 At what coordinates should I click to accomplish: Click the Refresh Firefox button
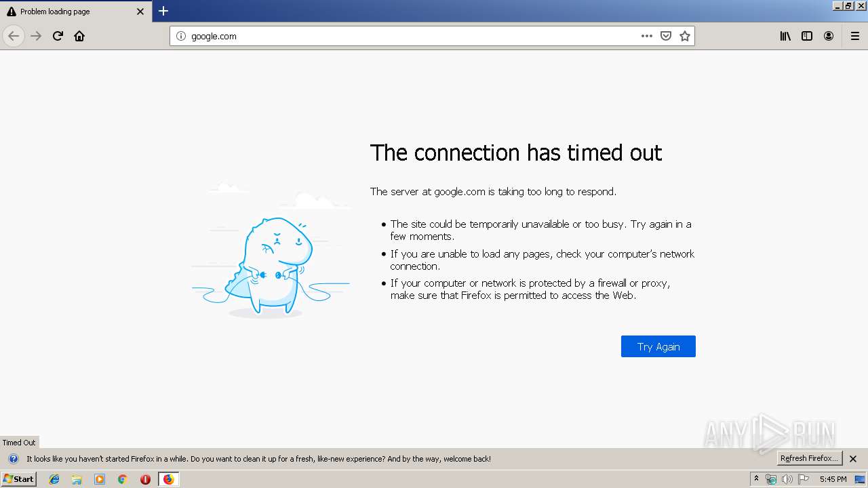point(810,458)
